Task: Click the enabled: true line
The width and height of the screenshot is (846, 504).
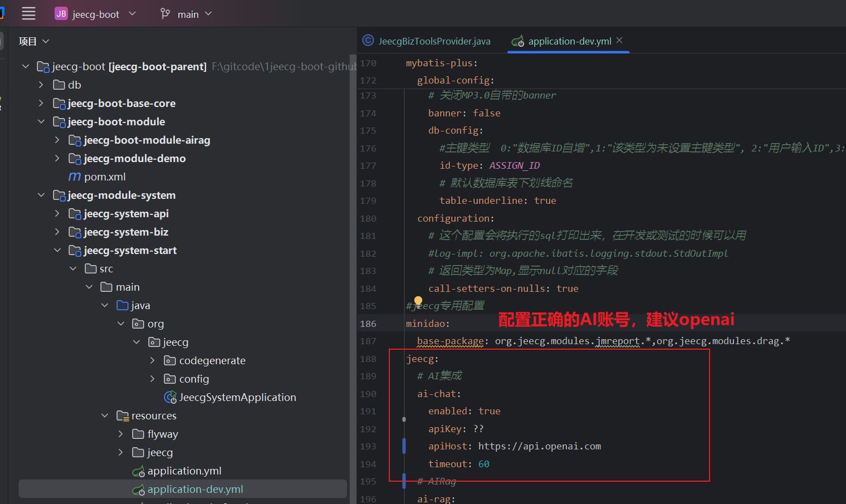Action: [x=464, y=411]
